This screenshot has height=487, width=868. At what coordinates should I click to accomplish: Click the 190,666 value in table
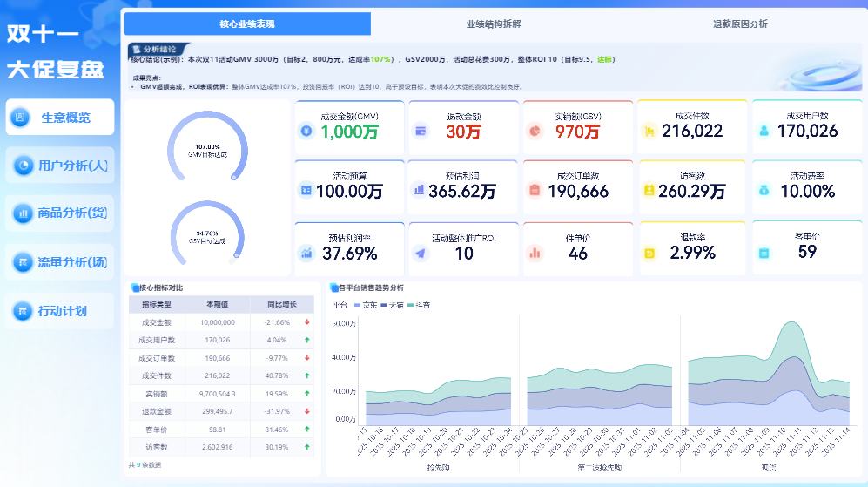pyautogui.click(x=218, y=358)
